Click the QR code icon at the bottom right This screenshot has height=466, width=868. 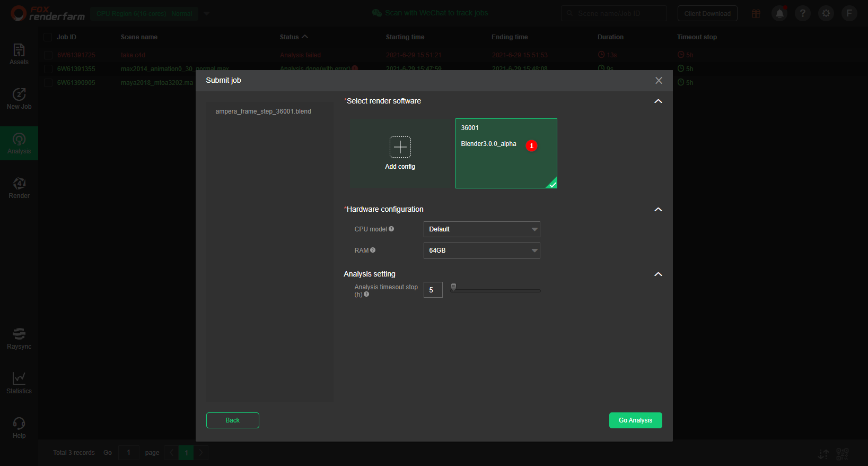pos(842,454)
